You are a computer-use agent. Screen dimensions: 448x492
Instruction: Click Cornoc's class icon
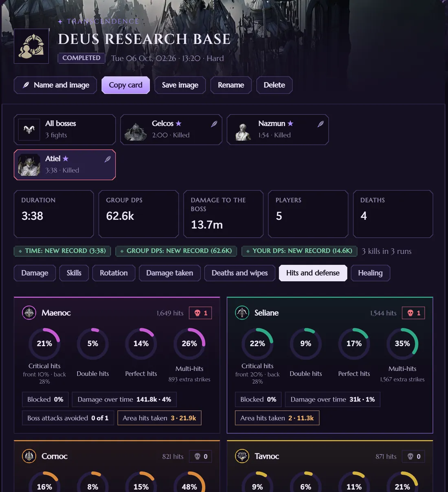pyautogui.click(x=29, y=456)
